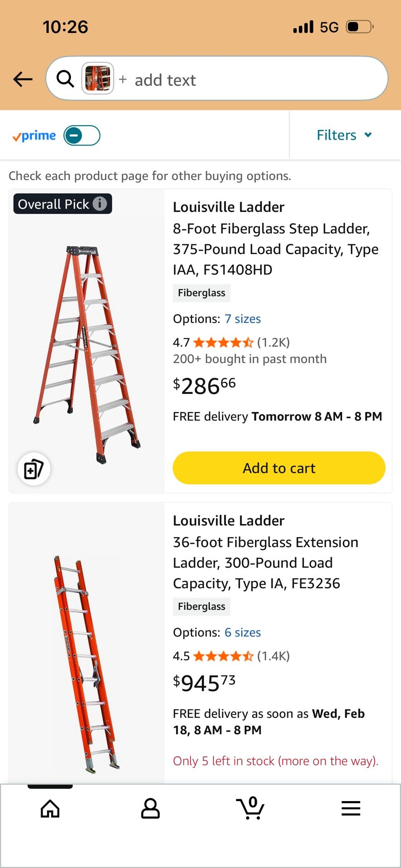The width and height of the screenshot is (401, 868).
Task: Tap the step ladder 4.7 star rating
Action: [x=223, y=343]
